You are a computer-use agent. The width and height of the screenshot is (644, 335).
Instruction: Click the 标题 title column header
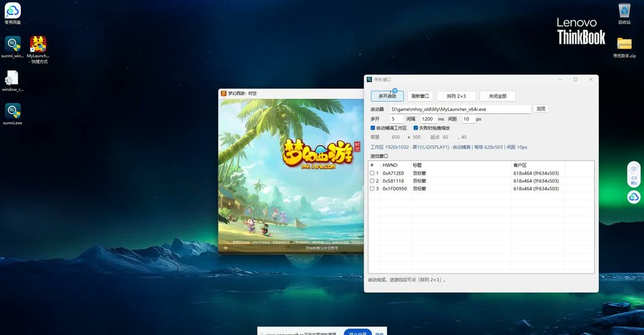click(417, 165)
